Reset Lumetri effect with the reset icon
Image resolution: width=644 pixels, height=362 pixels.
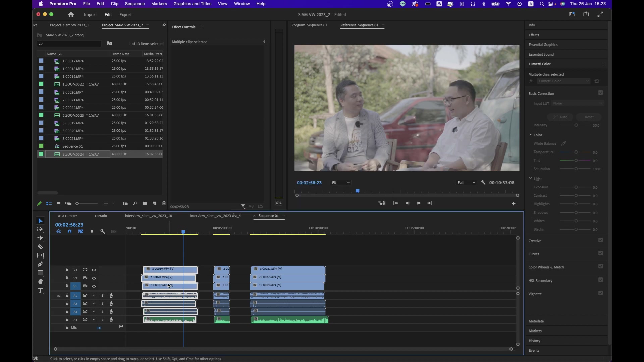(x=597, y=81)
